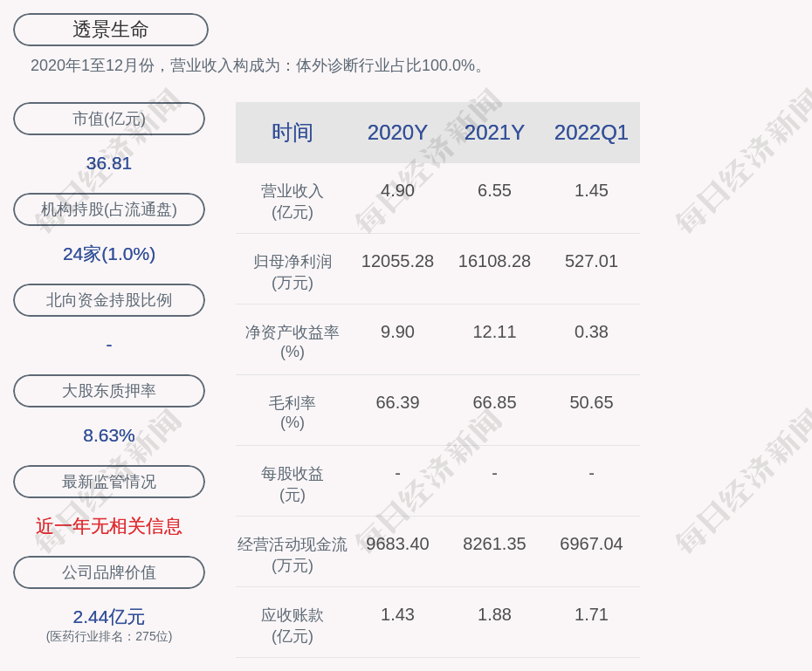The image size is (812, 671).
Task: Select brand value 2.44亿元
Action: (x=109, y=617)
